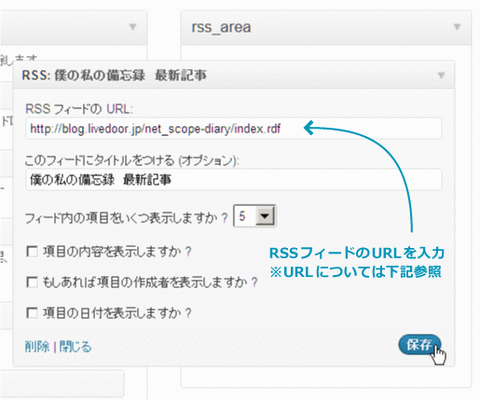Collapse the RSS widget via its header arrow

tap(441, 75)
